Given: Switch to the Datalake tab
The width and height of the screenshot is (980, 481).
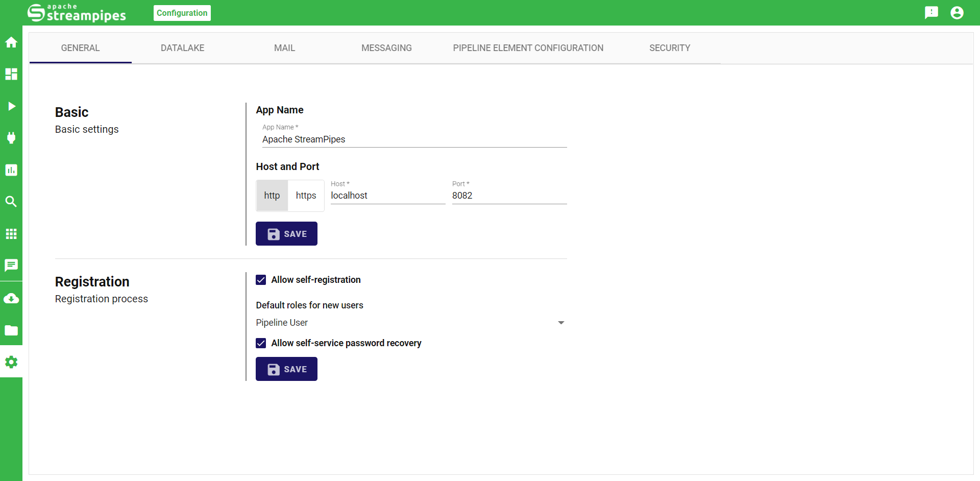Looking at the screenshot, I should tap(182, 48).
